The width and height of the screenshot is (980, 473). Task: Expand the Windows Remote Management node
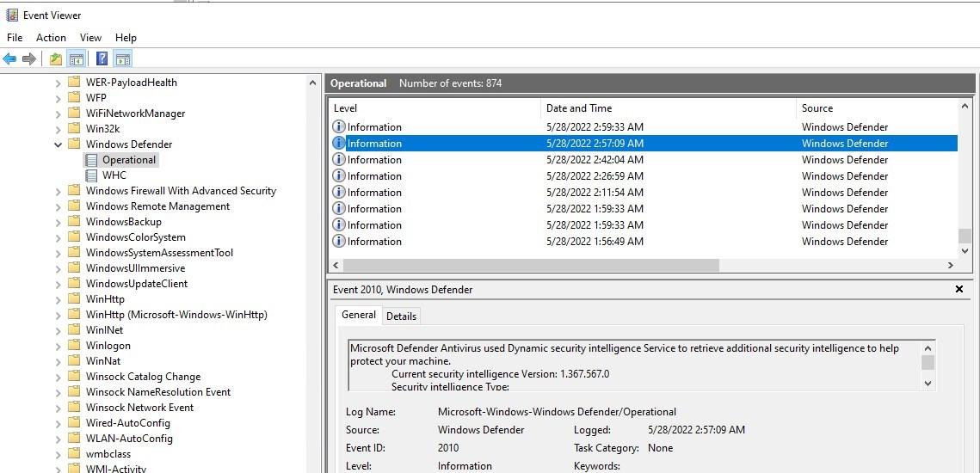(x=59, y=206)
